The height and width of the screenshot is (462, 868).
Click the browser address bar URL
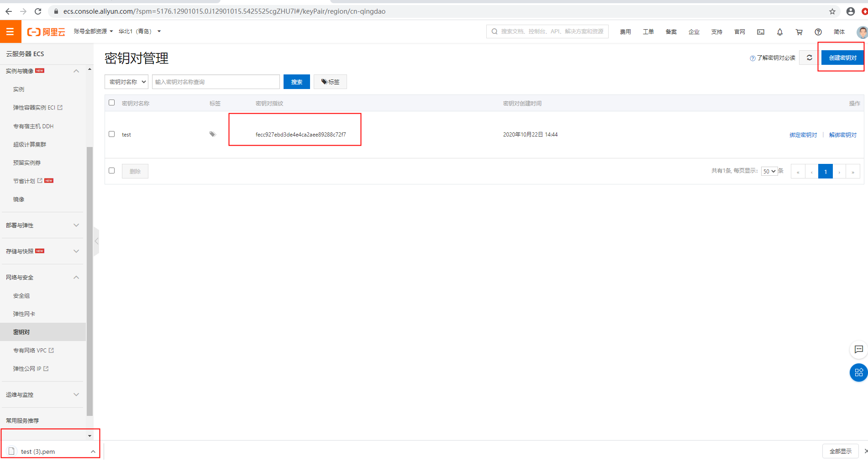(224, 11)
